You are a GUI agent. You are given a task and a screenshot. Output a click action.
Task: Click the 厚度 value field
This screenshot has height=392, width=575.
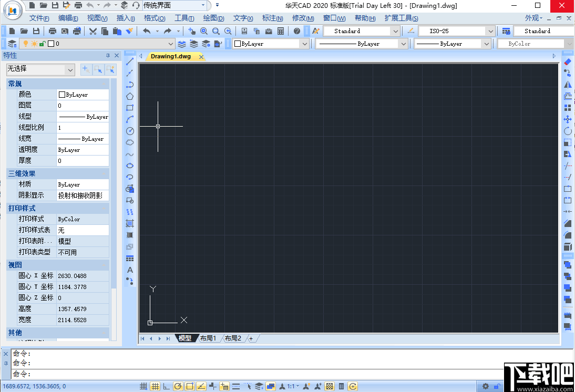pyautogui.click(x=83, y=161)
